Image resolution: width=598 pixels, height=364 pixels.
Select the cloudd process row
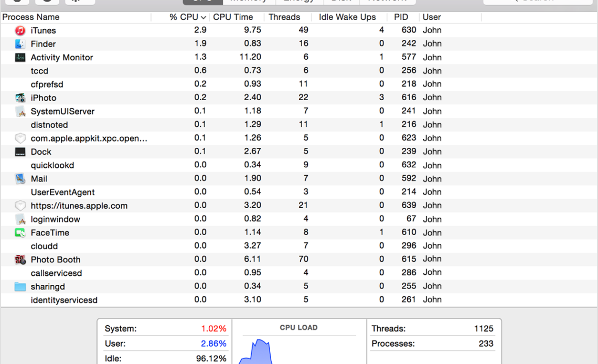click(298, 246)
